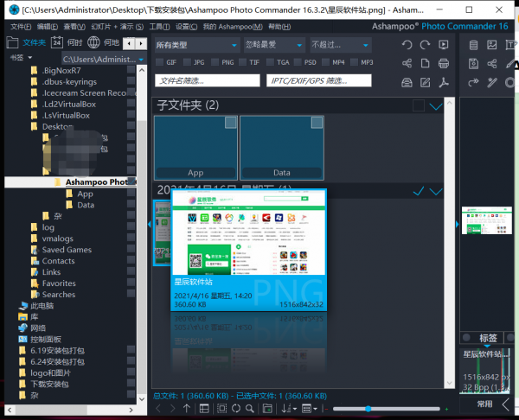This screenshot has height=420, width=519.
Task: Open the view mode dropdown in bottom toolbar
Action: click(x=310, y=409)
